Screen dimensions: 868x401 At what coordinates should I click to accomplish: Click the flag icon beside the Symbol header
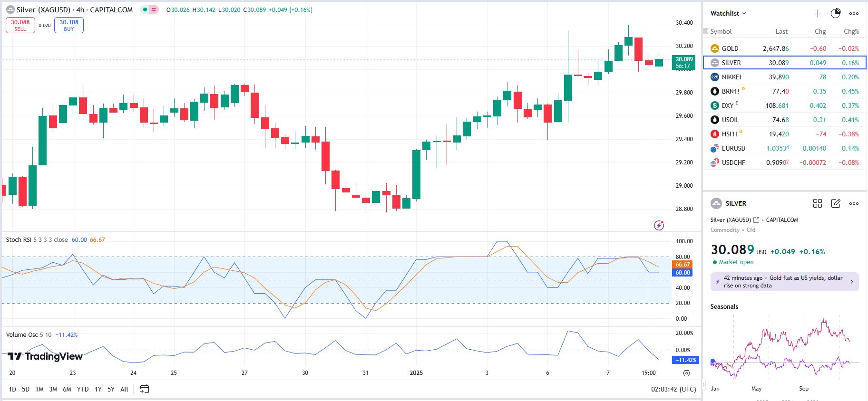click(706, 31)
